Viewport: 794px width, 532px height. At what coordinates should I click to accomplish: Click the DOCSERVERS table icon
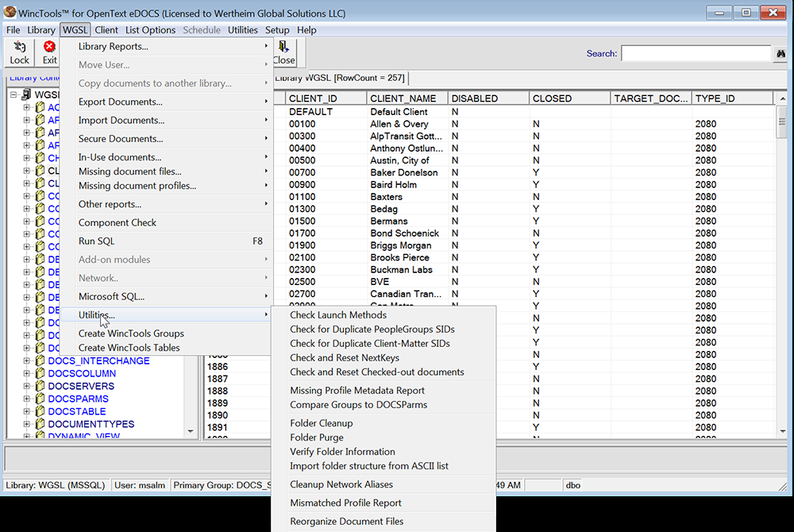[40, 386]
